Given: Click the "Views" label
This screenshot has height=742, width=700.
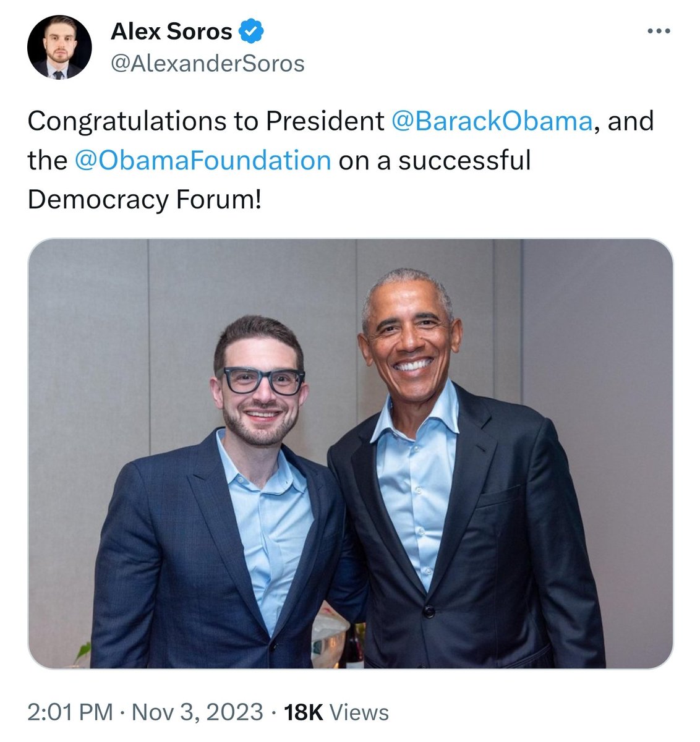Looking at the screenshot, I should [359, 712].
